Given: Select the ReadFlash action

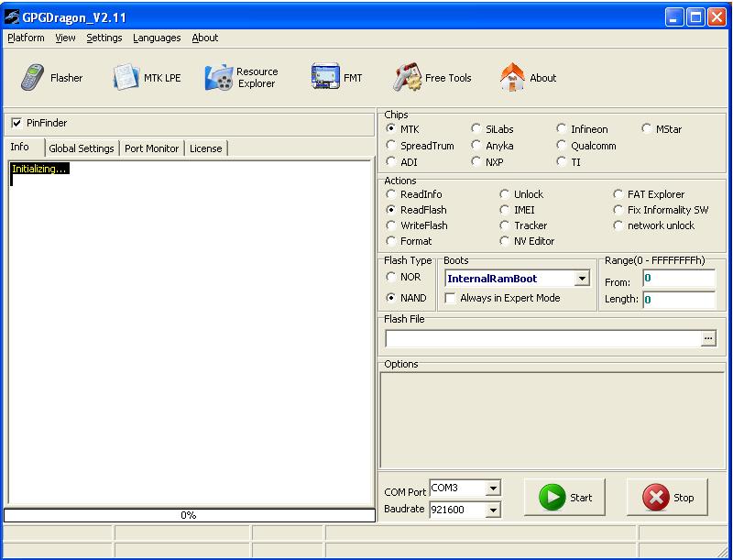Looking at the screenshot, I should 391,209.
